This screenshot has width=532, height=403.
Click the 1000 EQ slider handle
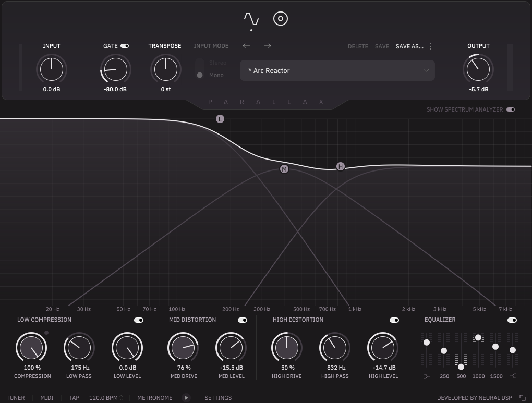coord(478,337)
